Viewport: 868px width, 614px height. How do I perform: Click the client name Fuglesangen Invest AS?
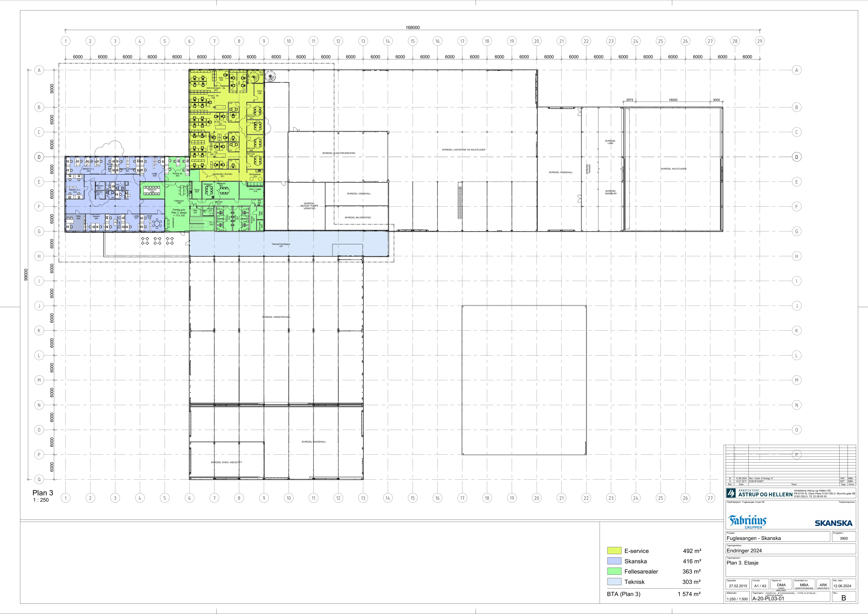(x=753, y=502)
